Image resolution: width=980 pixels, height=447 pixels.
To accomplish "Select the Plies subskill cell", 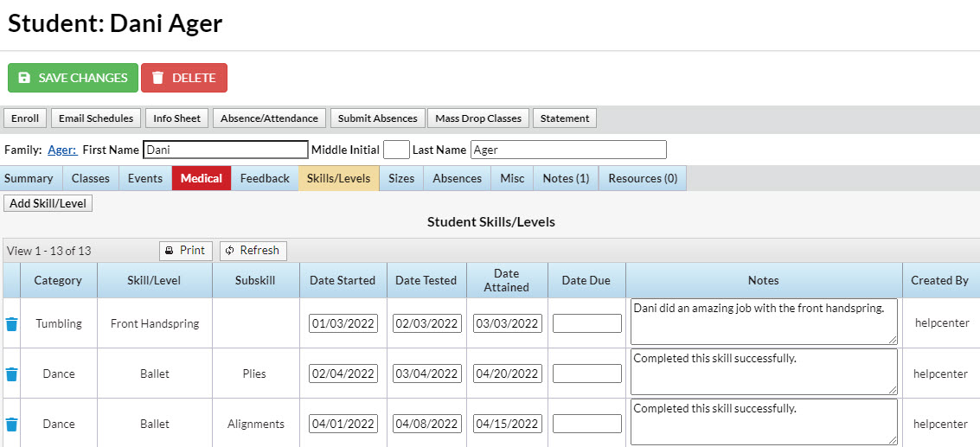I will pyautogui.click(x=256, y=374).
